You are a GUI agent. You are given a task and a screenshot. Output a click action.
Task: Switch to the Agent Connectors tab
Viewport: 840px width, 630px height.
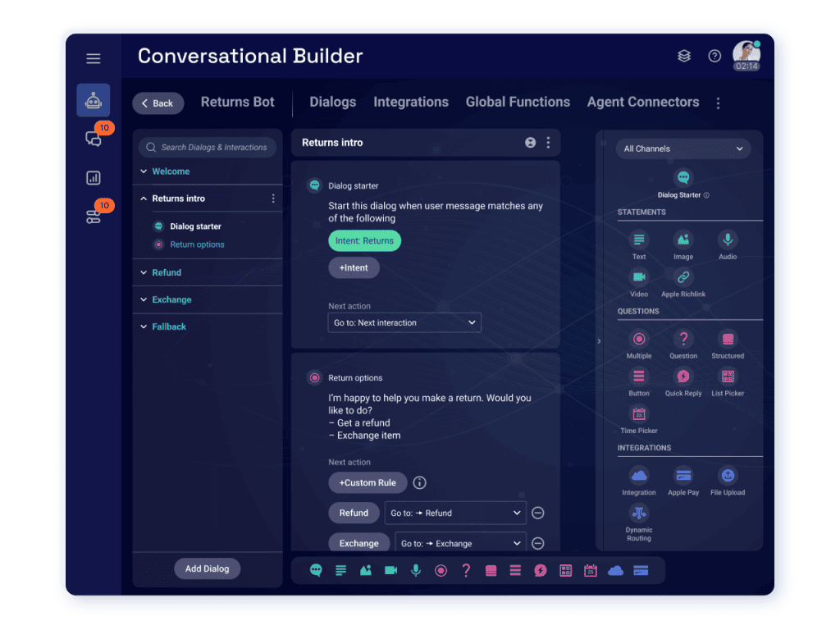643,102
